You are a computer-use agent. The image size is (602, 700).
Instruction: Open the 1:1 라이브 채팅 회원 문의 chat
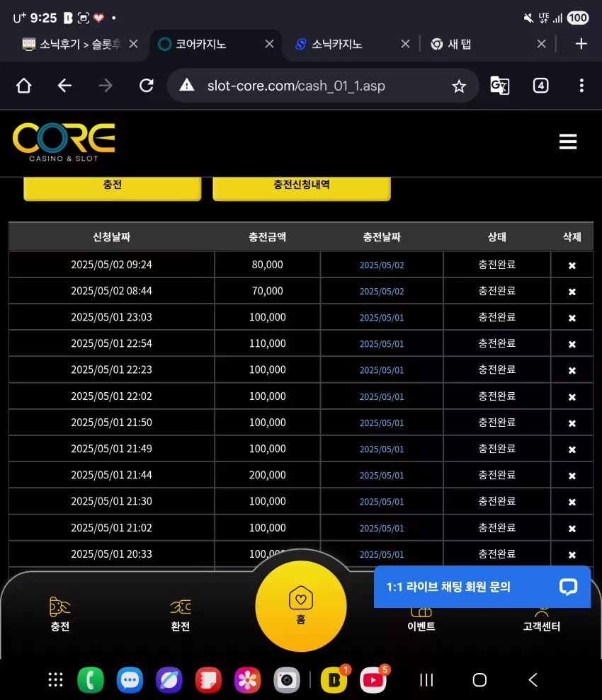tap(482, 587)
